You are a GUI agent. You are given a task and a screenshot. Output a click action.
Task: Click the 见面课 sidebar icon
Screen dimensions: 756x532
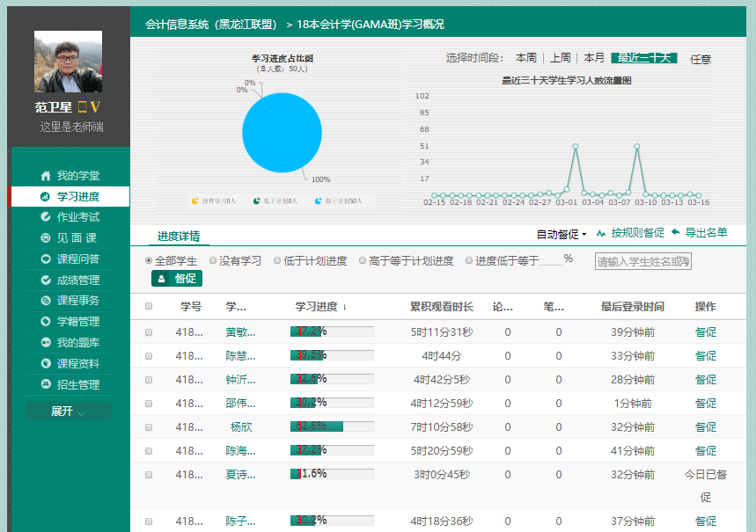46,238
